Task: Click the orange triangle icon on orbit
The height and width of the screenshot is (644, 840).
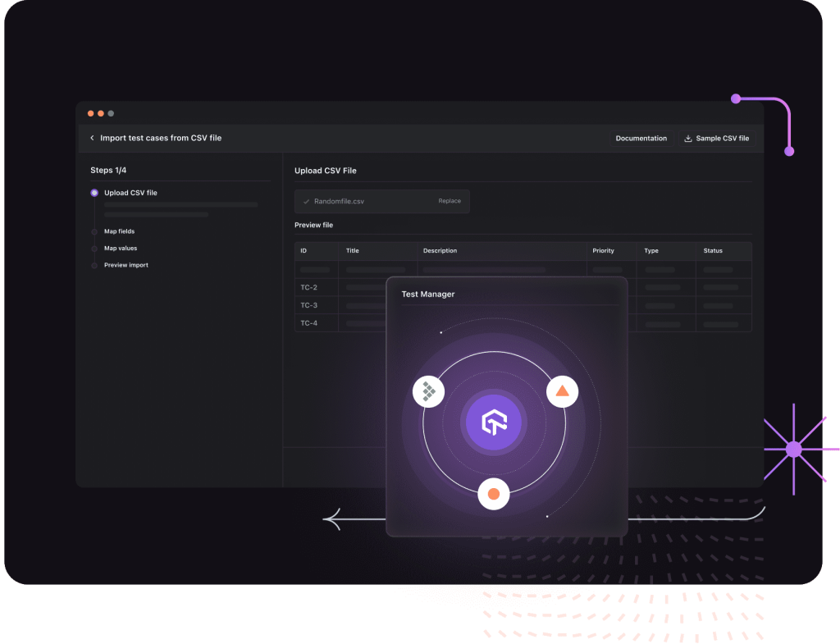Action: click(562, 391)
